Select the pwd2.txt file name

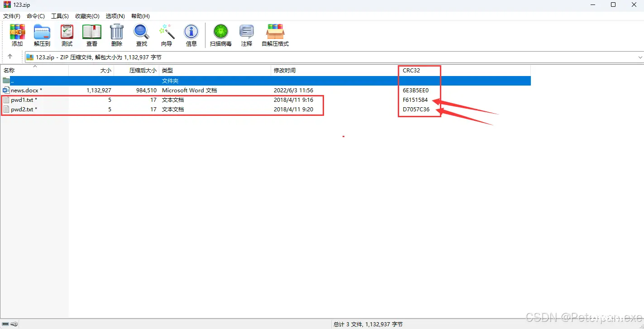pyautogui.click(x=24, y=109)
